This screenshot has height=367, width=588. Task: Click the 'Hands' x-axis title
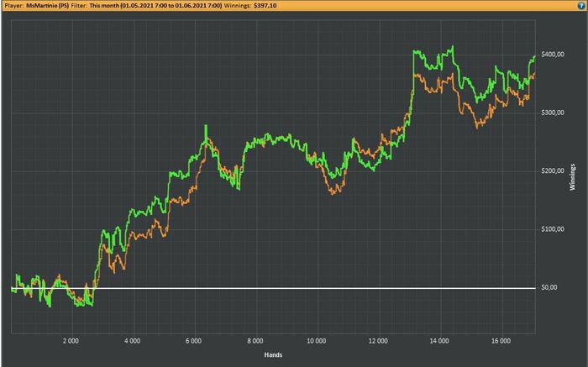pyautogui.click(x=273, y=355)
